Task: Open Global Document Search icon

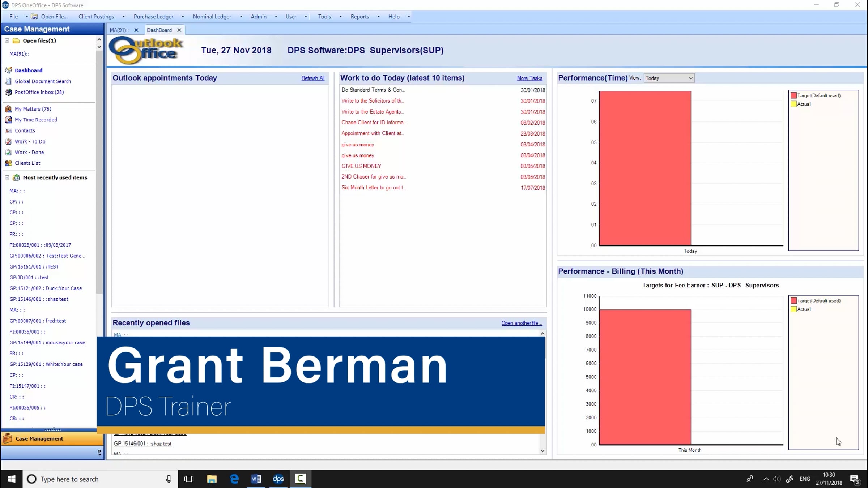Action: pyautogui.click(x=8, y=81)
